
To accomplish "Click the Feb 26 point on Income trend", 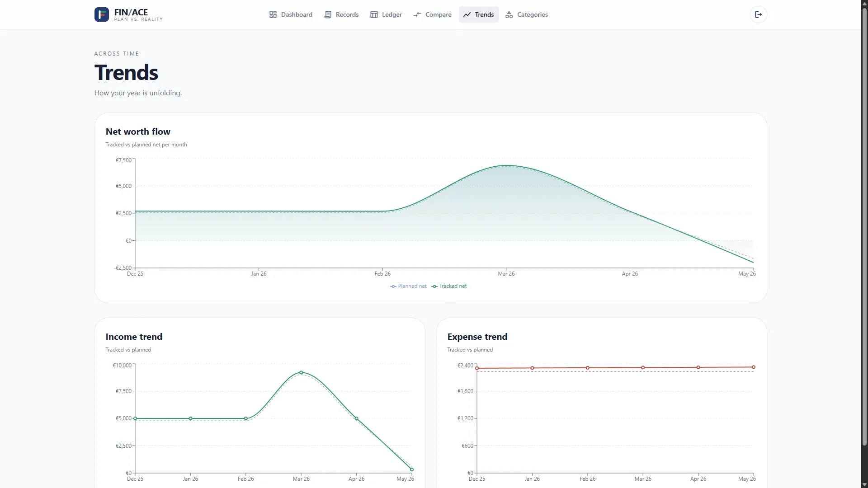I will click(246, 418).
